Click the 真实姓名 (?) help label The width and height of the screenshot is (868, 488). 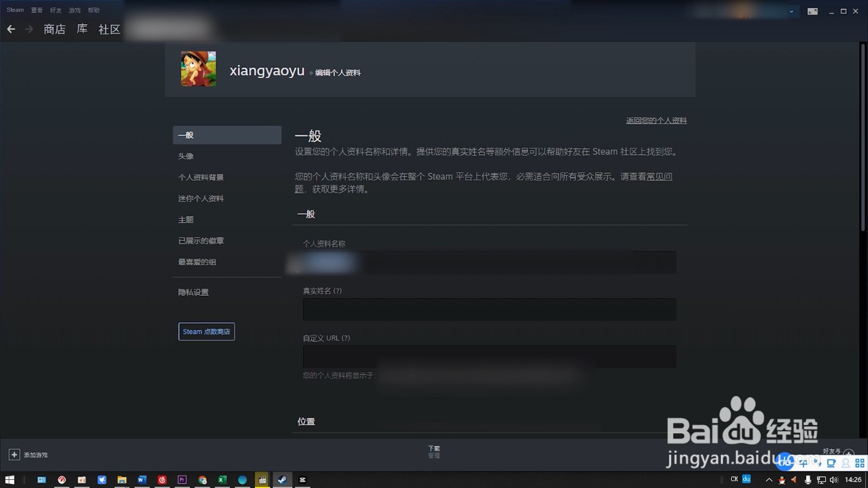(x=322, y=291)
